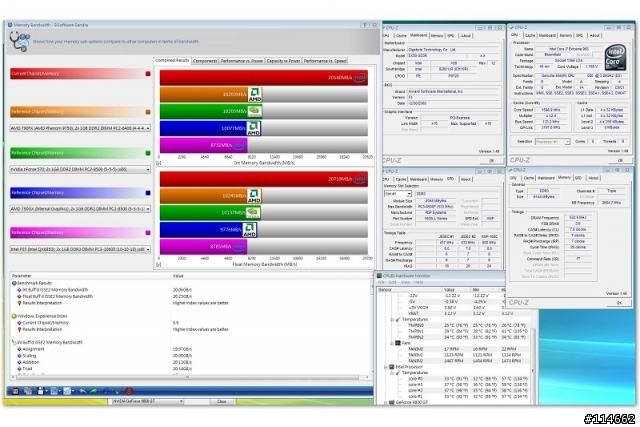The width and height of the screenshot is (640, 427).
Task: Click the red Current Chipset/Memory color square
Action: [148, 74]
